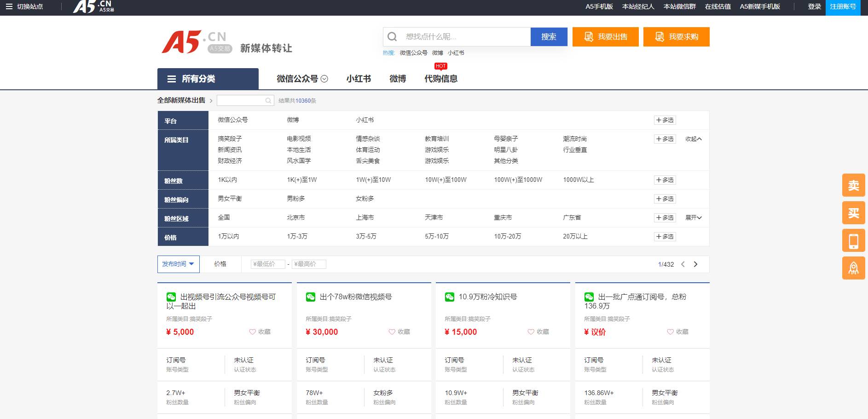Click the WeChat icon on 出个78w粉微信视频号 listing
Image resolution: width=868 pixels, height=419 pixels.
pos(311,297)
